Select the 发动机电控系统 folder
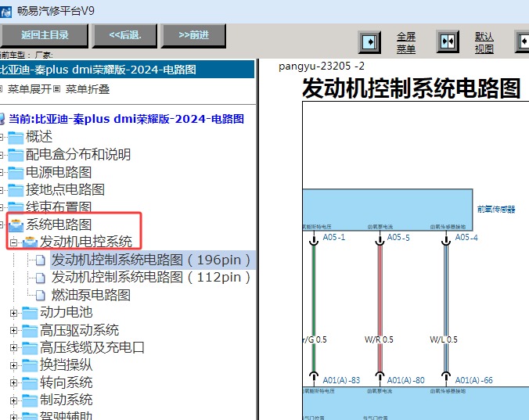Viewport: 529px width, 420px height. 86,242
